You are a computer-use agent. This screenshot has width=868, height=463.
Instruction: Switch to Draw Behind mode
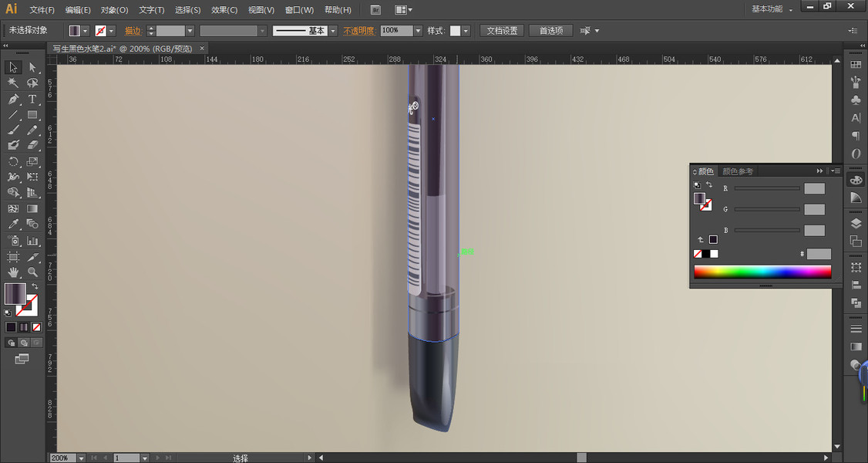[x=24, y=343]
